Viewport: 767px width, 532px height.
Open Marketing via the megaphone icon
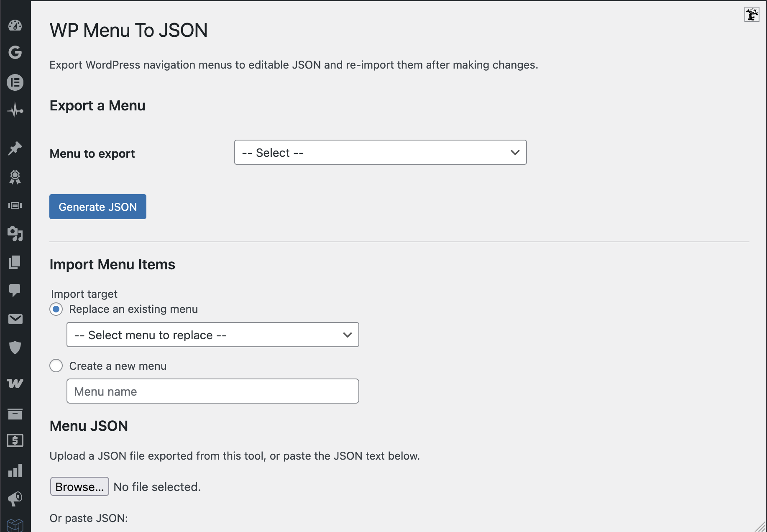15,499
